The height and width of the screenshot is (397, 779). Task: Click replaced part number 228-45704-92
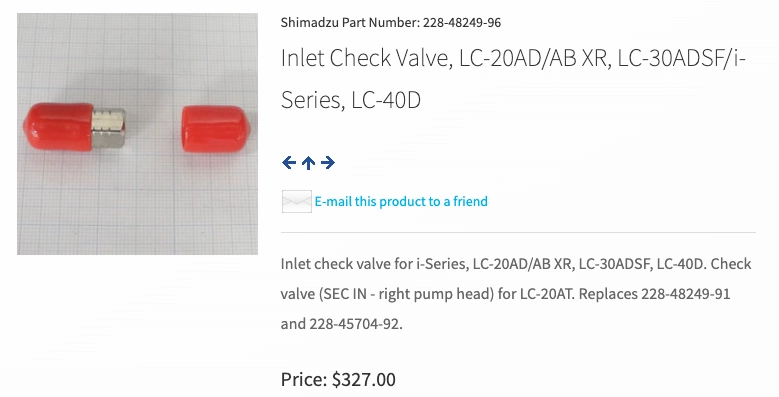click(x=355, y=324)
